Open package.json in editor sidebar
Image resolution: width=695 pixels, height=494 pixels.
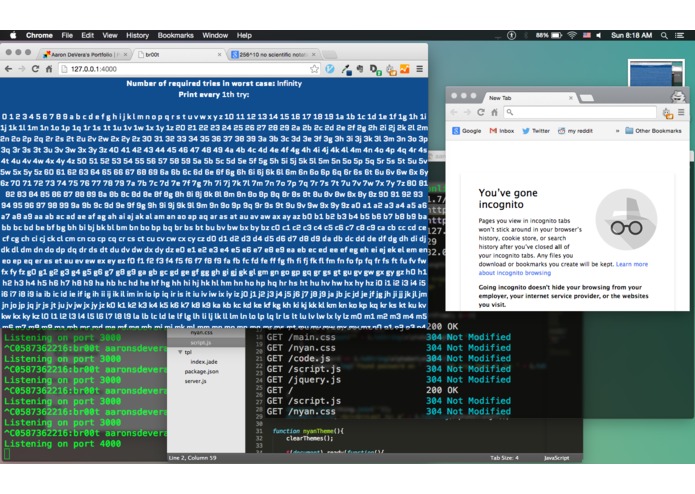(x=202, y=372)
